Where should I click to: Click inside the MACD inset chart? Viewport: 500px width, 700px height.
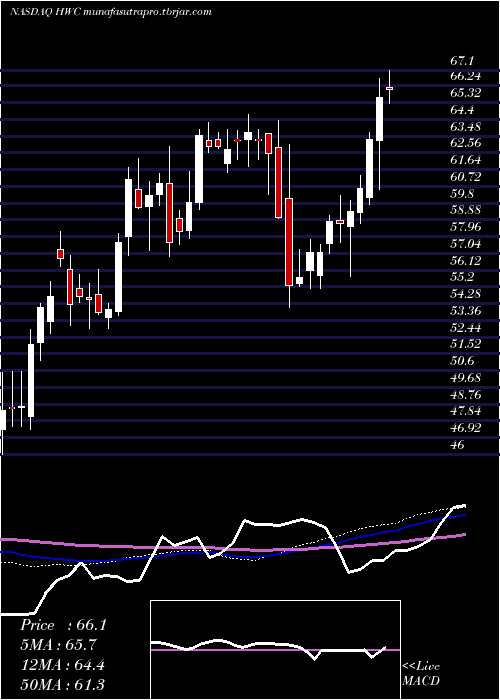point(275,650)
